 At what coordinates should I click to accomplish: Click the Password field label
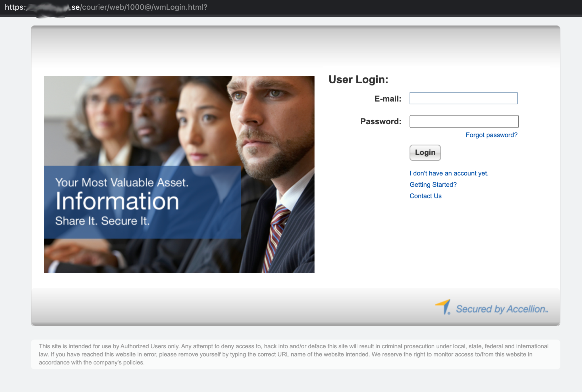(381, 121)
